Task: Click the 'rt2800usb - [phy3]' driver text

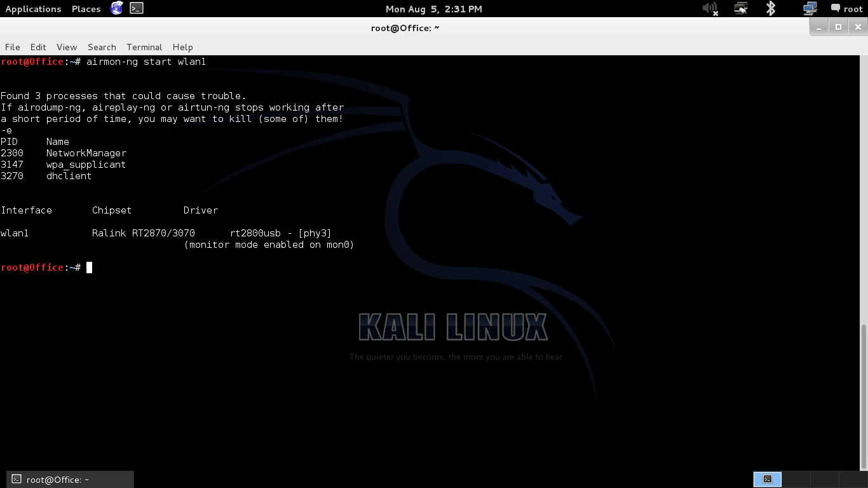Action: pos(281,233)
